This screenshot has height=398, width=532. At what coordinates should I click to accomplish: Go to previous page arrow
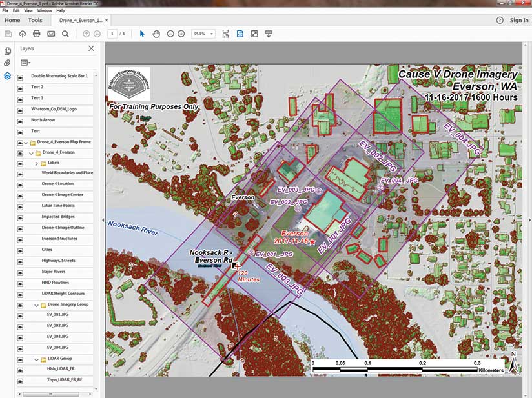tap(86, 34)
